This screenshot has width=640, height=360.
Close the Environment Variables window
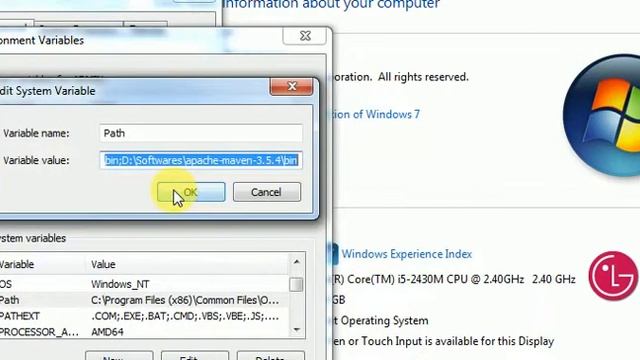point(304,36)
